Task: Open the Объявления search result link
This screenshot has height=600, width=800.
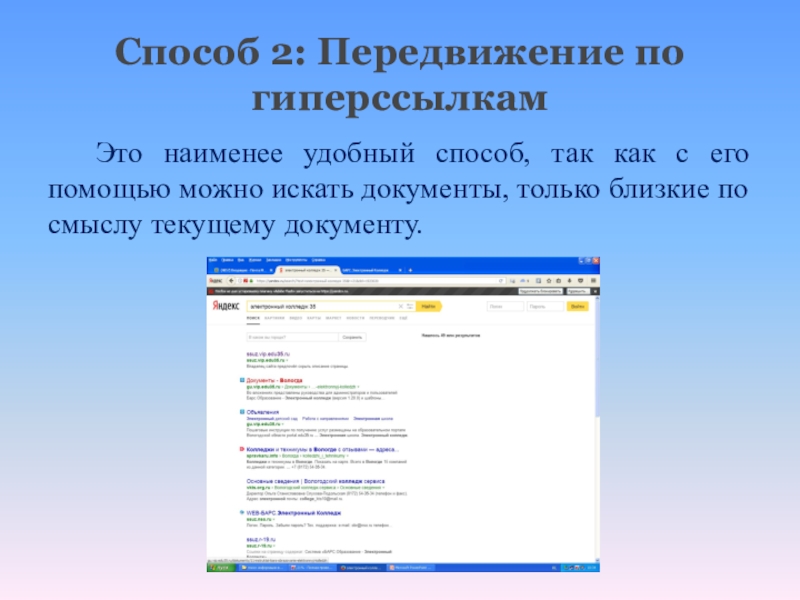Action: [261, 411]
